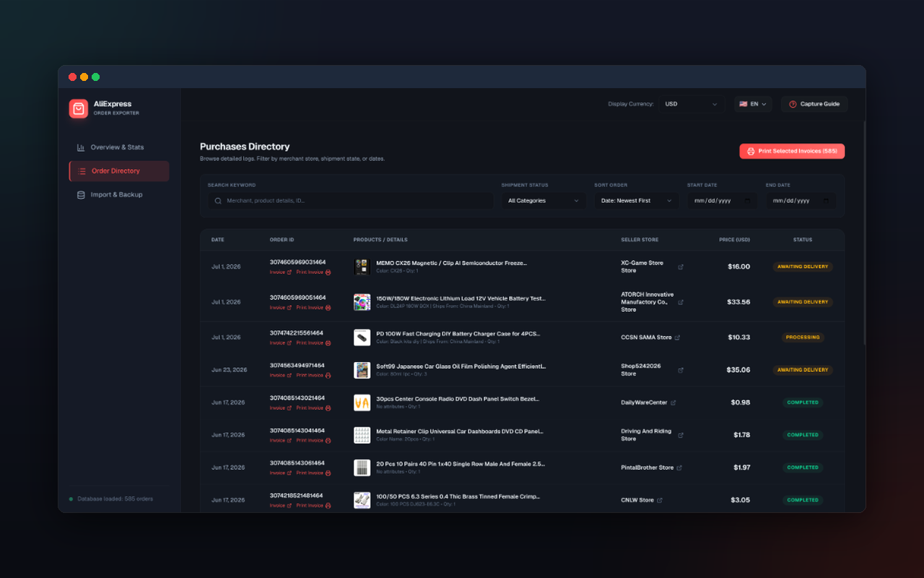924x578 pixels.
Task: Click the Purchases Directory heading
Action: pos(245,147)
